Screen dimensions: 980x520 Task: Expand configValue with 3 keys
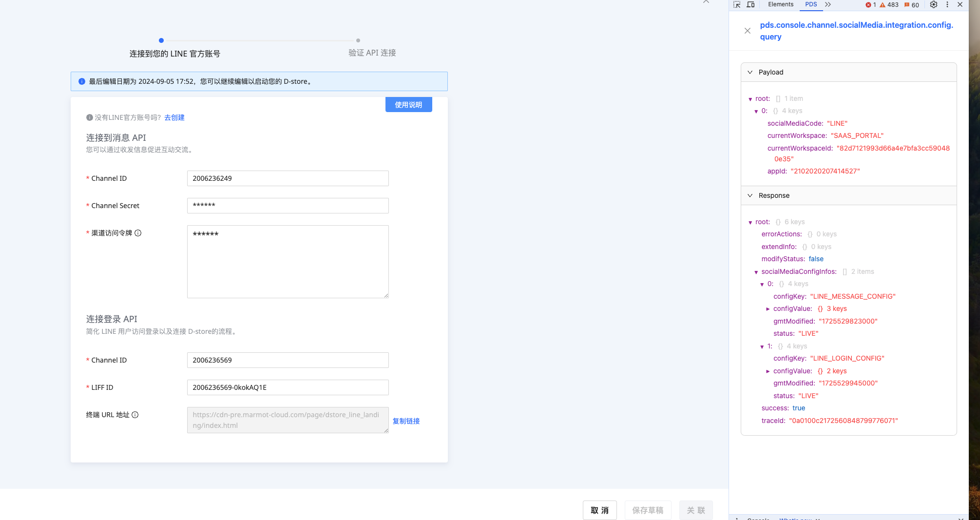pos(768,309)
